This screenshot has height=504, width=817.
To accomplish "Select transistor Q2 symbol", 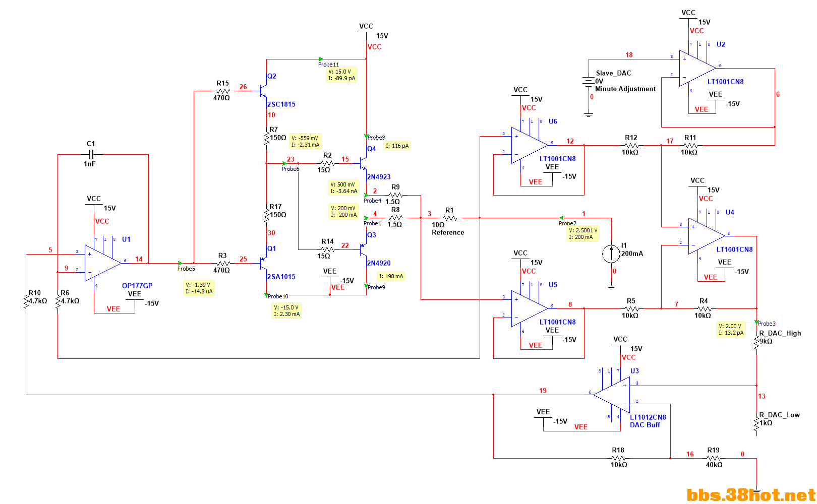I will [x=264, y=91].
